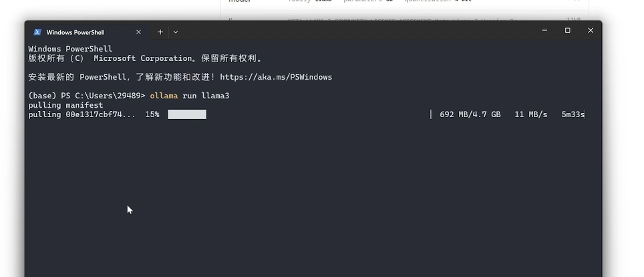Viewport: 644px width, 277px height.
Task: Maximize the terminal window
Action: point(567,31)
